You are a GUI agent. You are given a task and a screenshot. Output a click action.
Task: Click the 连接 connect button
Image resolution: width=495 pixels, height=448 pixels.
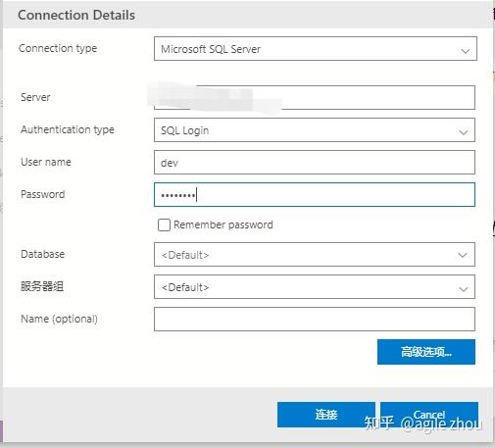click(x=326, y=415)
